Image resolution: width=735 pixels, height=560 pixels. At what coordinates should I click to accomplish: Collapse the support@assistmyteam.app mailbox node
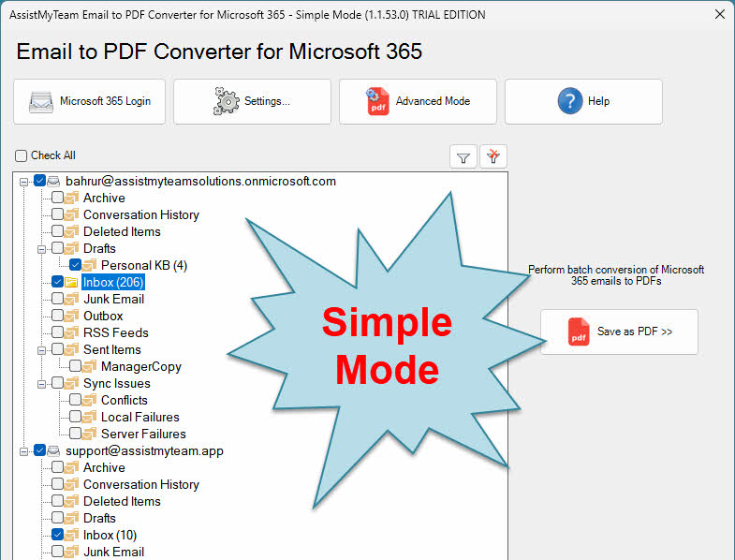coord(22,450)
